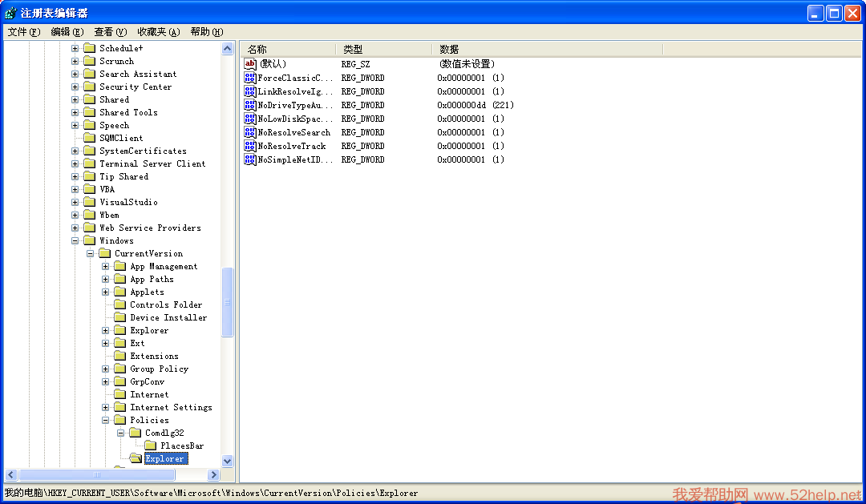Select the folder icon for Security Center
This screenshot has height=504, width=866.
point(89,87)
